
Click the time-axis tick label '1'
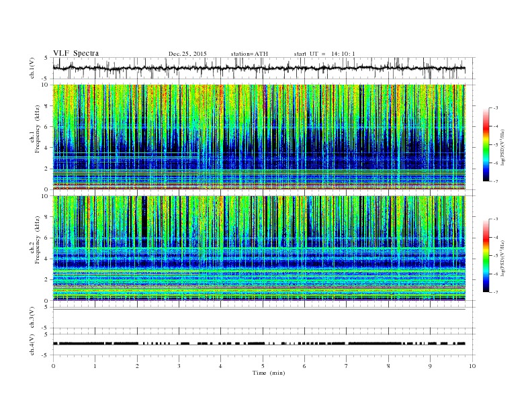coord(95,366)
